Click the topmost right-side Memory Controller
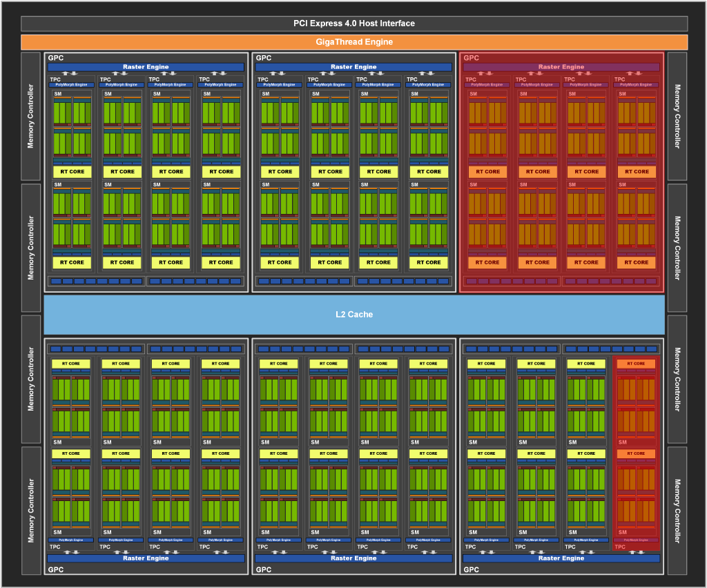 click(677, 116)
